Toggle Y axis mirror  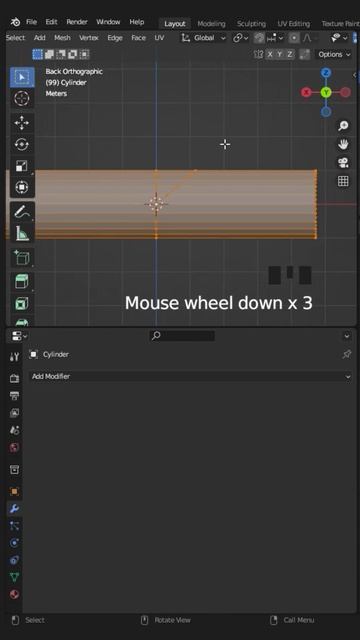[280, 54]
